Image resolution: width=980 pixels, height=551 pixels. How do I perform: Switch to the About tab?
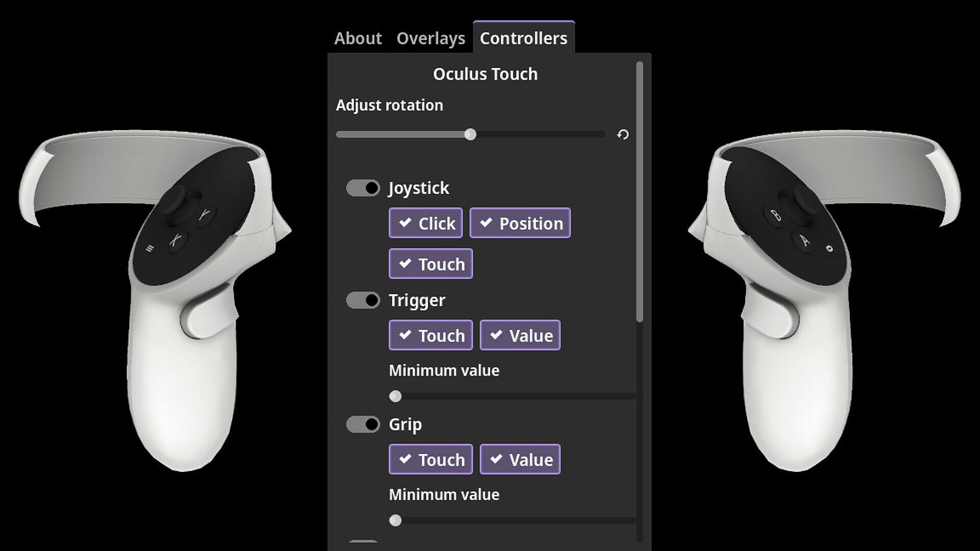click(x=358, y=38)
